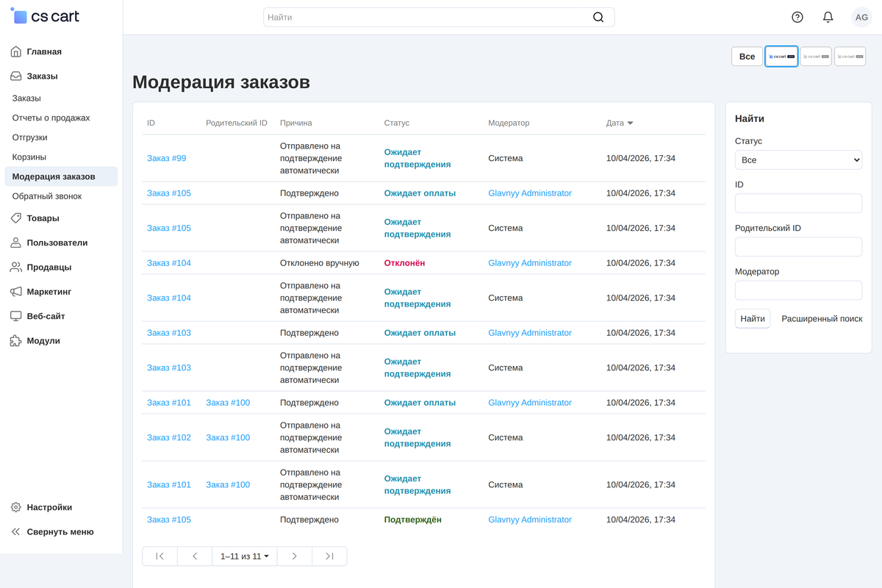This screenshot has width=882, height=588.
Task: Open the notifications bell
Action: 828,17
